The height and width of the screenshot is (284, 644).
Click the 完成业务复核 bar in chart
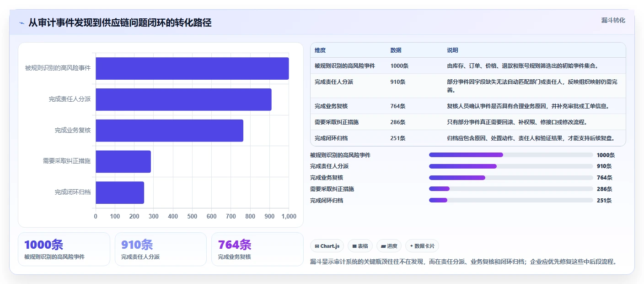[169, 131]
